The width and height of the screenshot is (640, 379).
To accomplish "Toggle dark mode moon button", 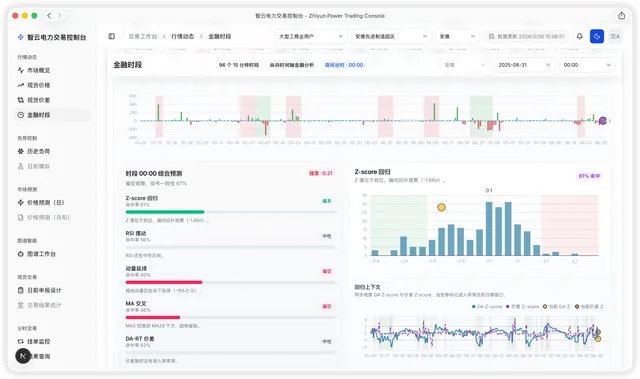I will [x=597, y=36].
